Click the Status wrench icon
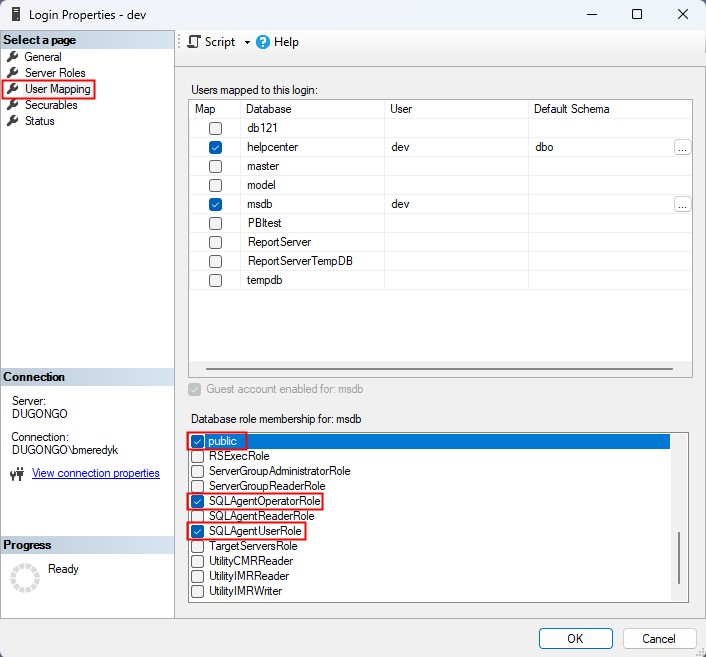The width and height of the screenshot is (706, 657). coord(13,121)
